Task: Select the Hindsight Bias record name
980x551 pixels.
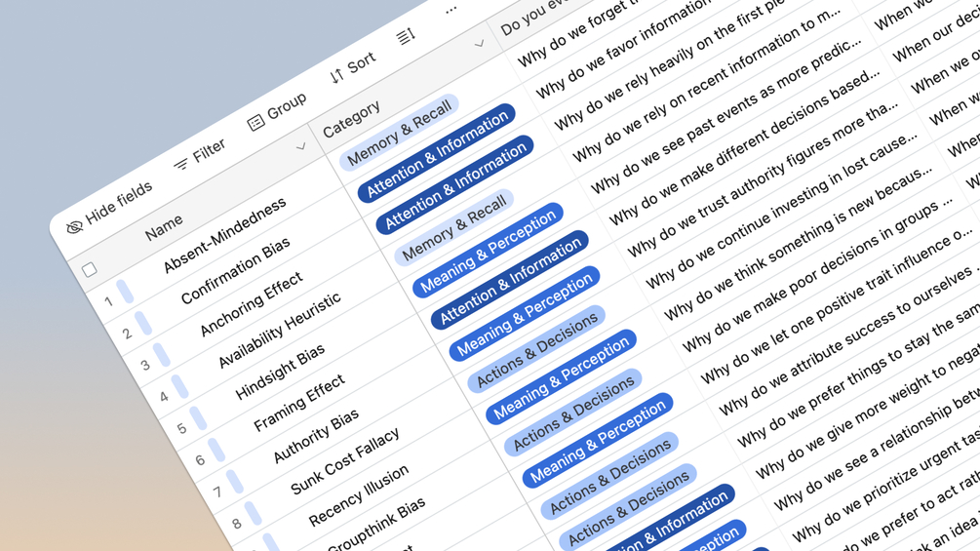Action: (280, 372)
